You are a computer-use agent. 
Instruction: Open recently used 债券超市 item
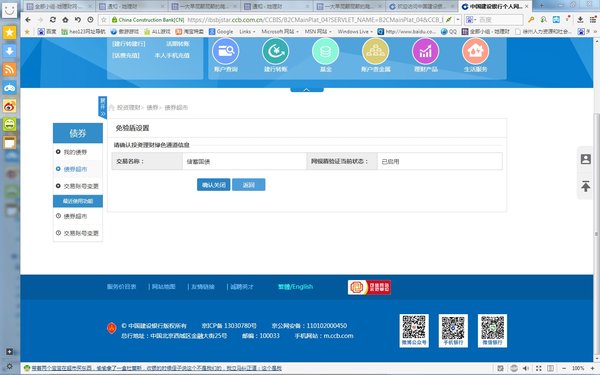[75, 216]
